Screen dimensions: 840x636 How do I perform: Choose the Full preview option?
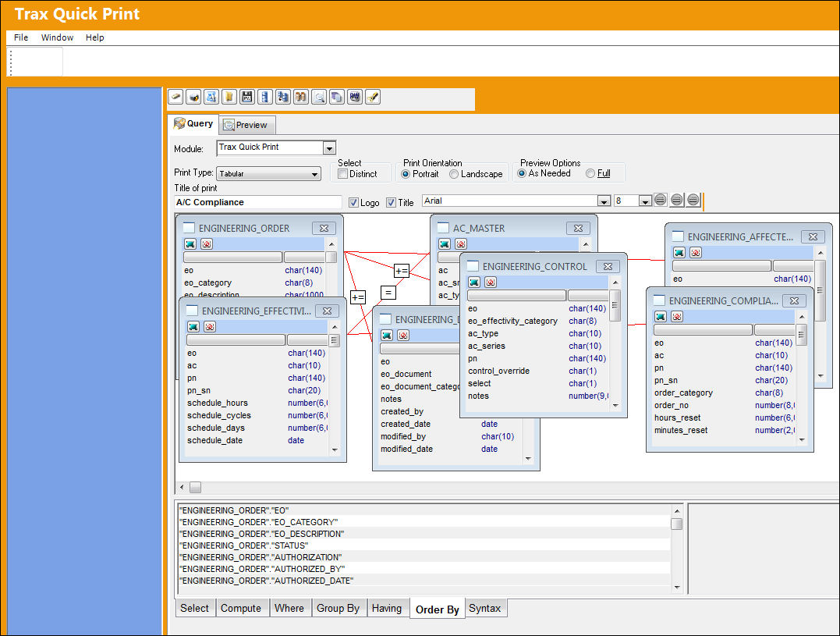[x=590, y=173]
